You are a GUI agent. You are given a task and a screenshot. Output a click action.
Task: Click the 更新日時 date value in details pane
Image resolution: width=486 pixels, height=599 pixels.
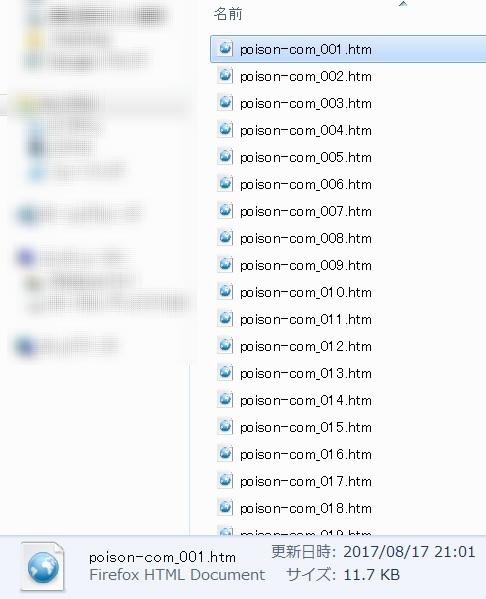409,552
